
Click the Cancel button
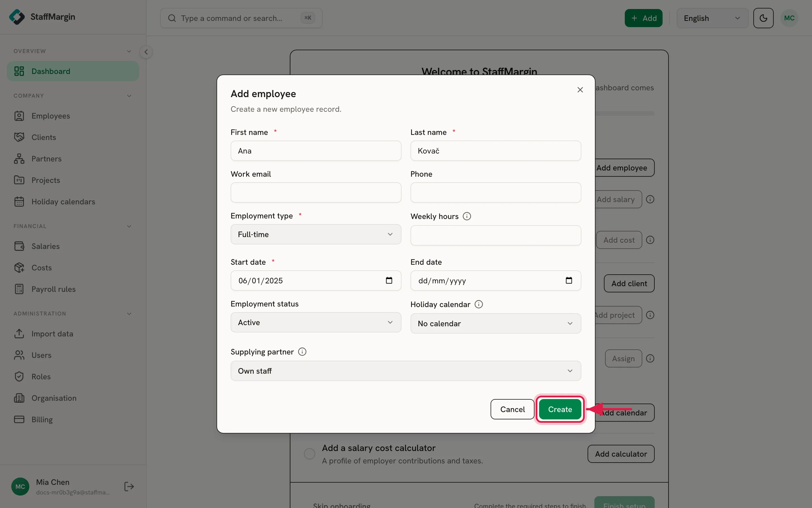(x=512, y=409)
